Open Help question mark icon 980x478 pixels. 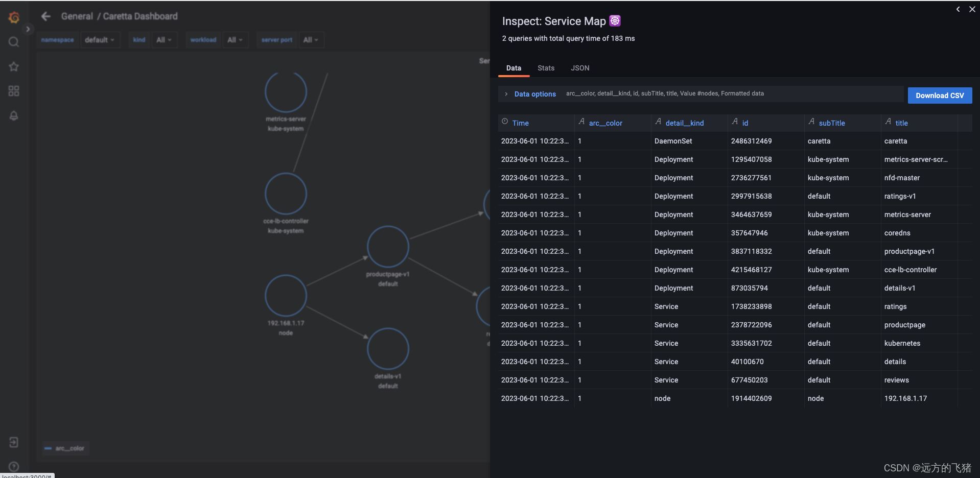coord(14,466)
